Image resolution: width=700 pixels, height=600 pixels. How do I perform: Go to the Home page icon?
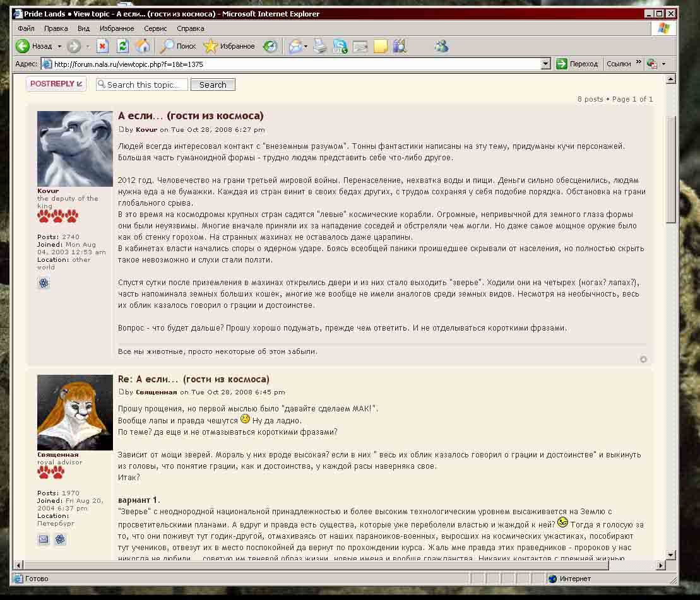(x=143, y=46)
